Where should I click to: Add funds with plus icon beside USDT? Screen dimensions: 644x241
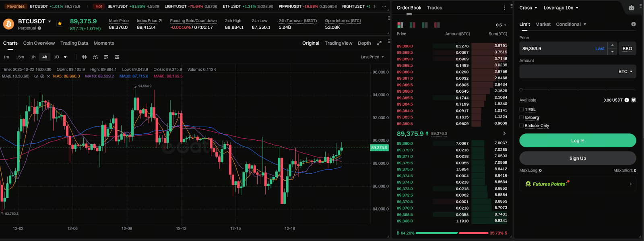pos(627,100)
